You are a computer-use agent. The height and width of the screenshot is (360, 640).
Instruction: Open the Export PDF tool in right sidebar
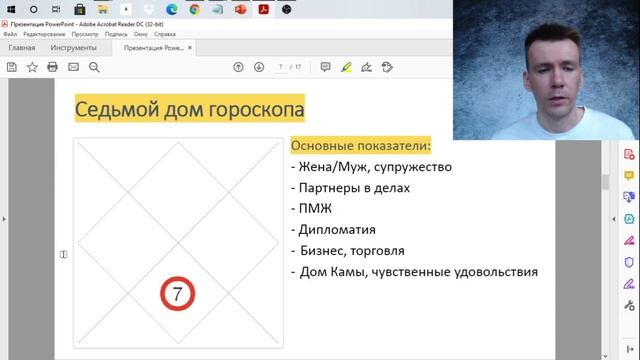coord(629,197)
